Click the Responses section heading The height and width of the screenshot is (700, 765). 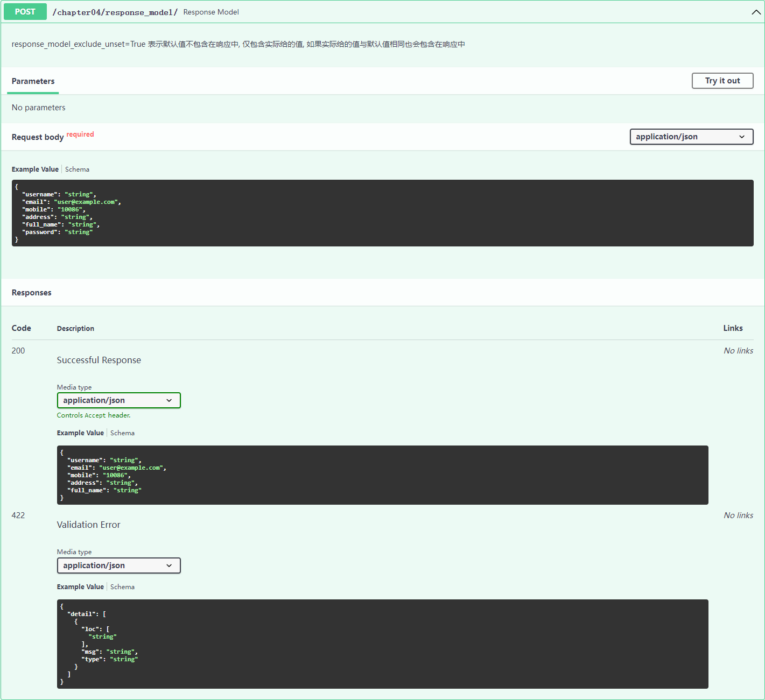pos(32,293)
